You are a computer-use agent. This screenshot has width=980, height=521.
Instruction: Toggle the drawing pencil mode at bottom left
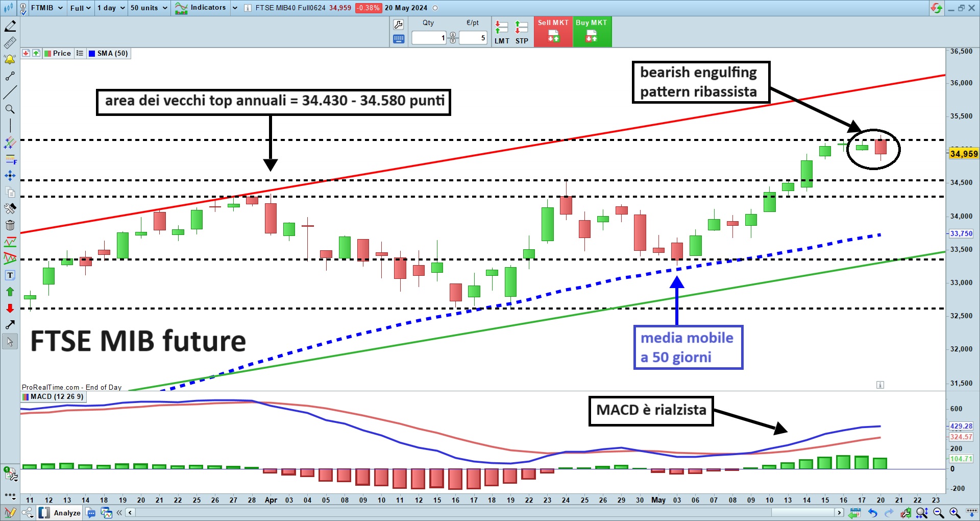(10, 512)
